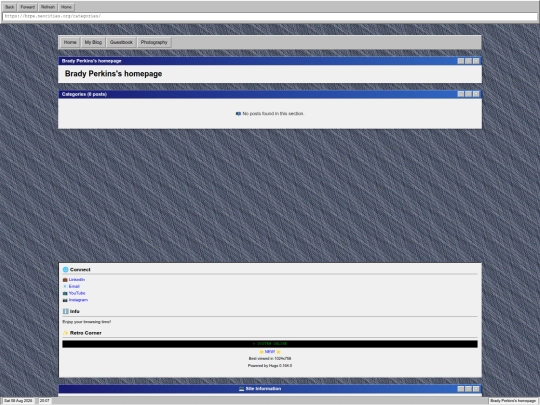Image resolution: width=540 pixels, height=405 pixels.
Task: Close the Categories panel
Action: [x=476, y=94]
